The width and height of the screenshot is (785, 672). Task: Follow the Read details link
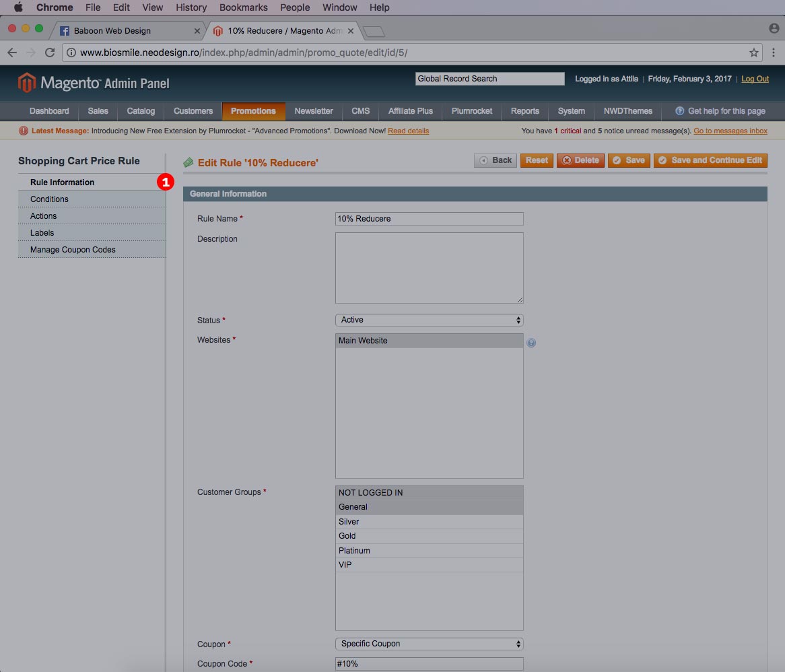click(408, 131)
